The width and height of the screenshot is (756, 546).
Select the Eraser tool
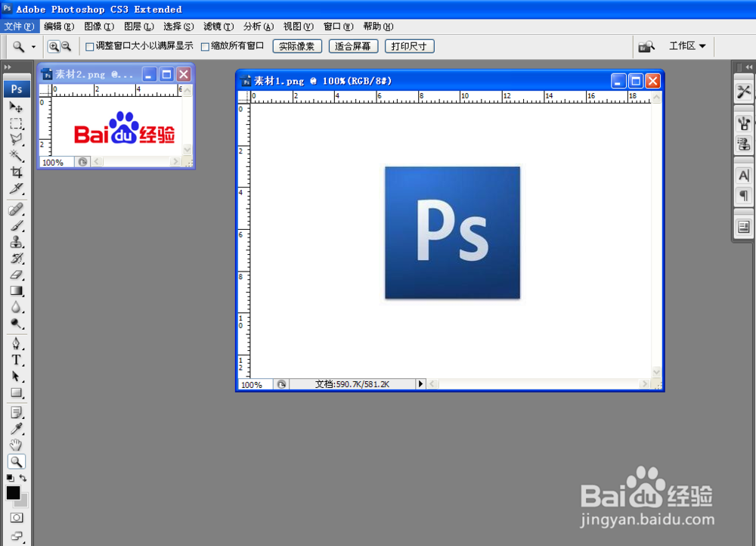click(17, 274)
